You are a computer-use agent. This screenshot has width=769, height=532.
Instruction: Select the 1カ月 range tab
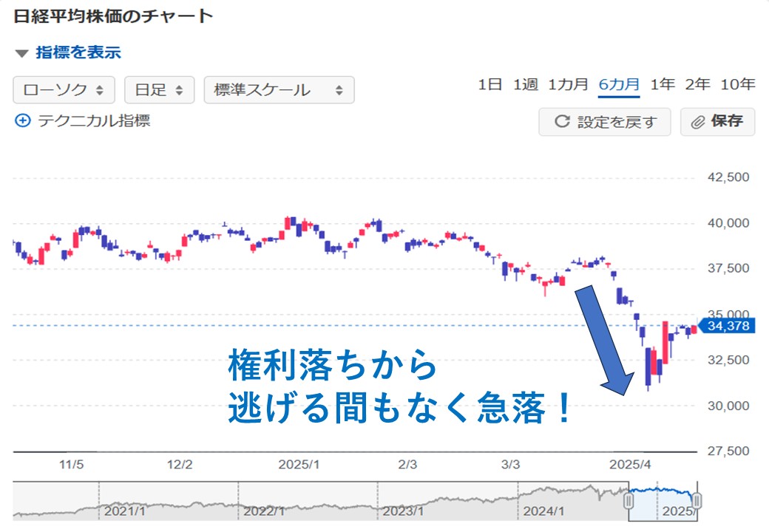click(x=568, y=84)
